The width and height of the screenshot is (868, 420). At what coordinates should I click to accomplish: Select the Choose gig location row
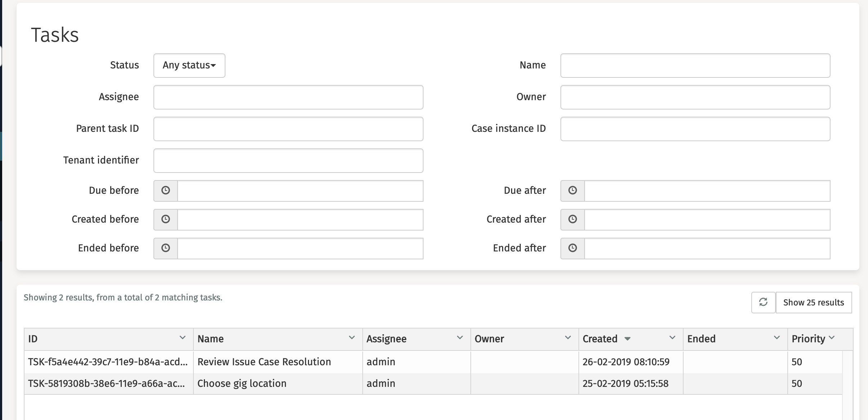coord(242,383)
